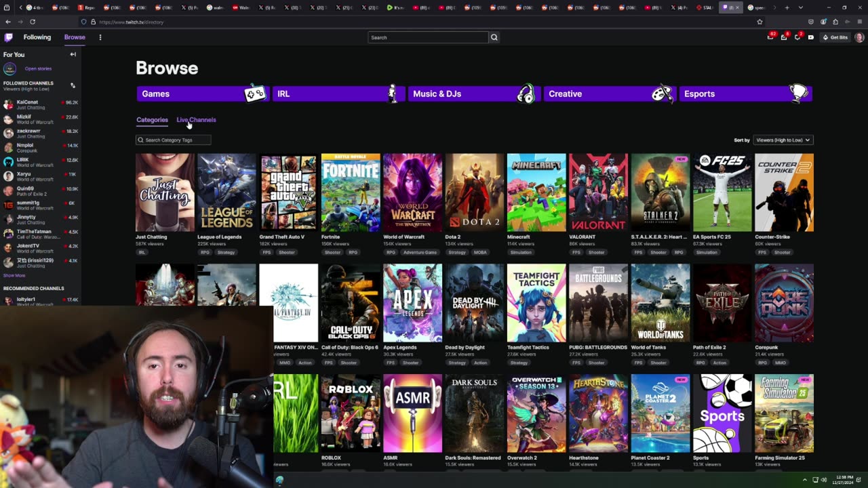Open the League of Legends thumbnail

[x=226, y=192]
